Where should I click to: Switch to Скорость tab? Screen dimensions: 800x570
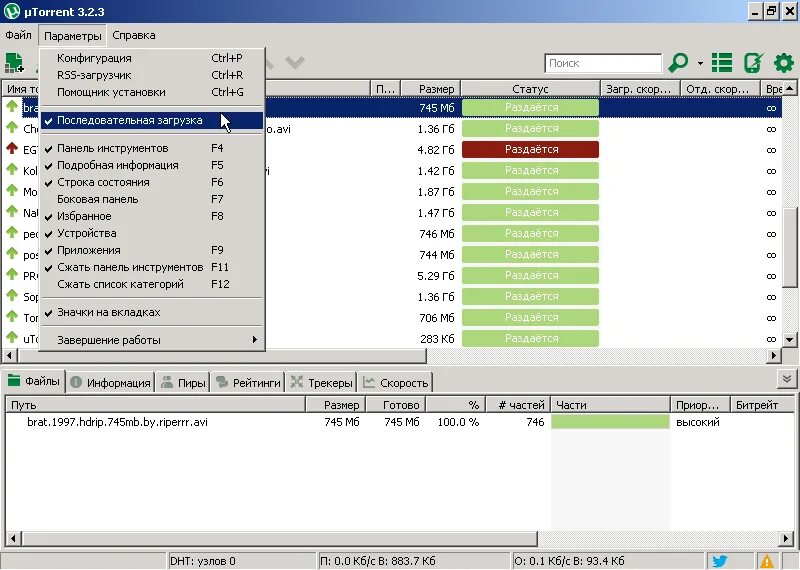point(395,383)
